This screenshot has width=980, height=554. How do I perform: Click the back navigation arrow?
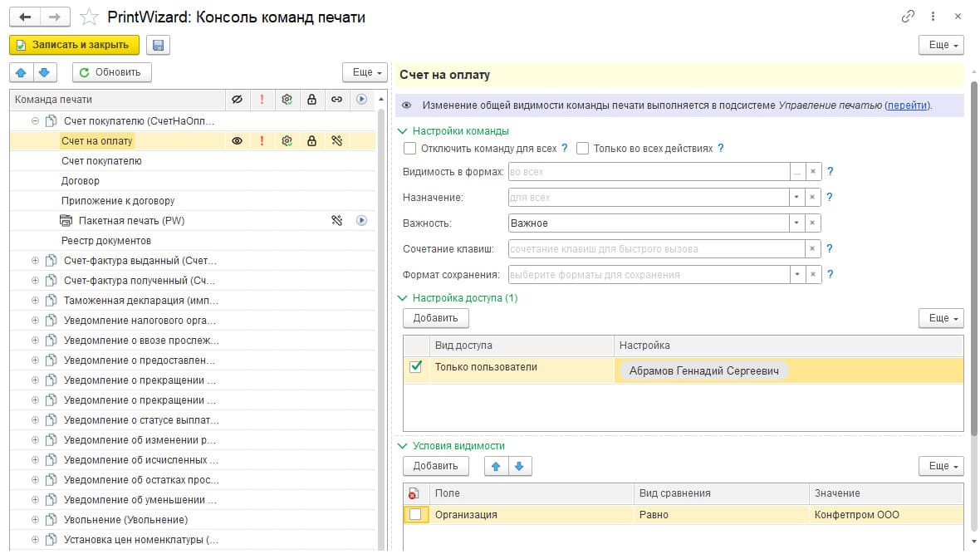[25, 17]
